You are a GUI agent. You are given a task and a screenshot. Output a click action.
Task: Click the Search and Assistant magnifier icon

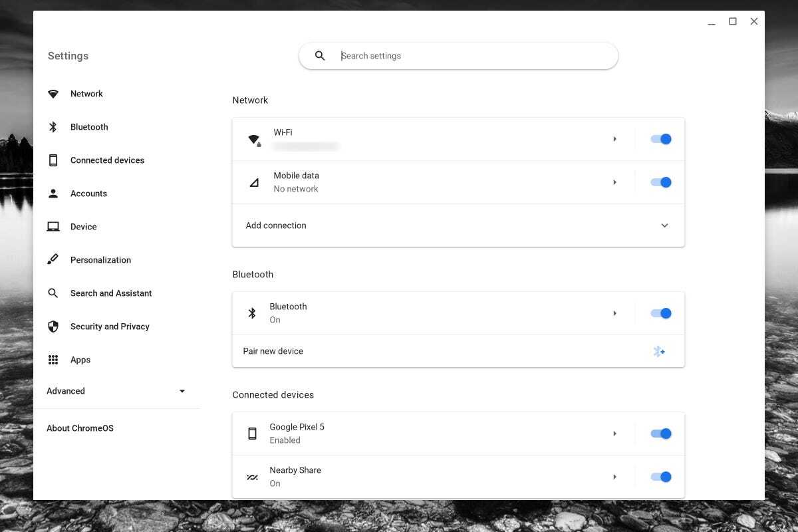coord(53,293)
